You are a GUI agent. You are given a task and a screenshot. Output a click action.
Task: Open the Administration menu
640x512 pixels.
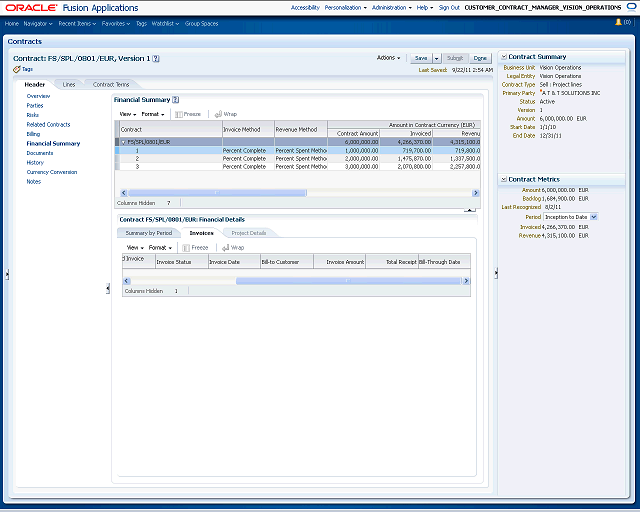pyautogui.click(x=391, y=8)
